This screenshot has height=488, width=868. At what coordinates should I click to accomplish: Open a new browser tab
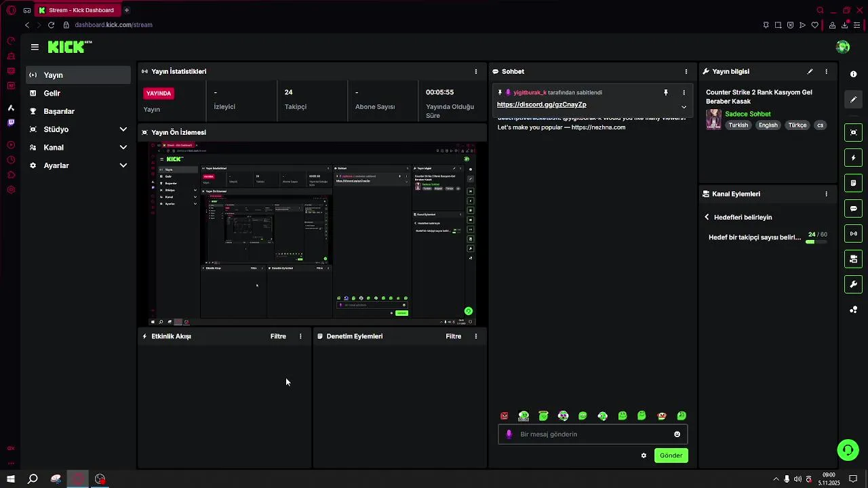coord(126,10)
